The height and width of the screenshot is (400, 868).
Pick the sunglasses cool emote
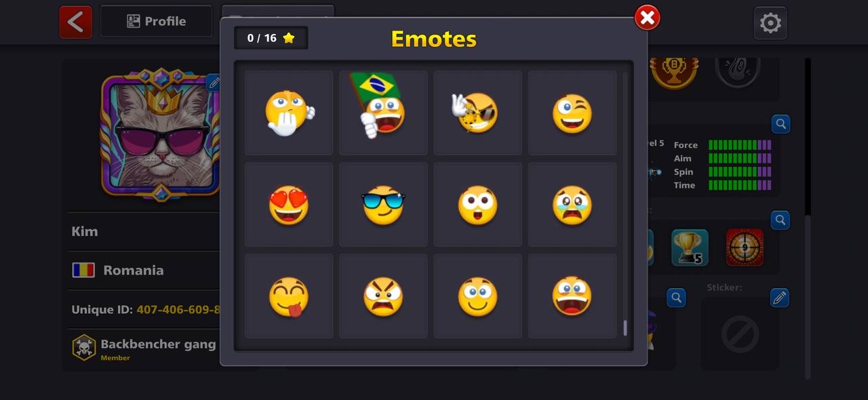[x=383, y=205]
